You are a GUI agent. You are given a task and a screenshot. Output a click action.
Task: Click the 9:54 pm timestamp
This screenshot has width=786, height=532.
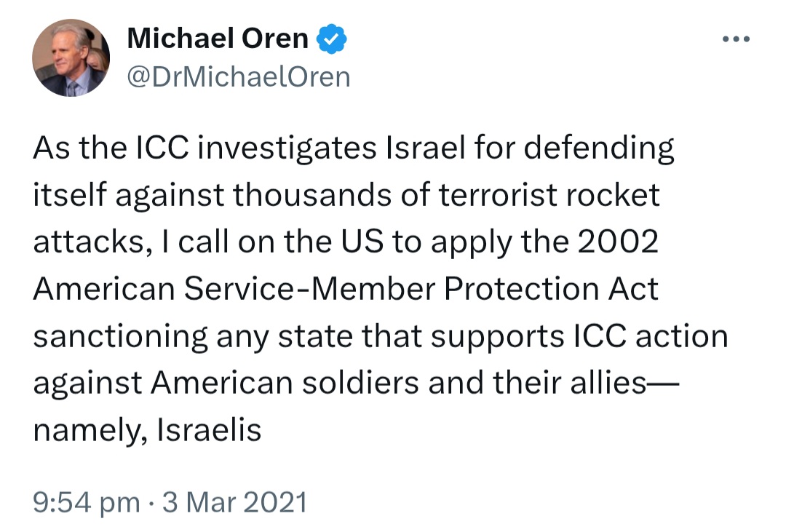click(x=87, y=502)
